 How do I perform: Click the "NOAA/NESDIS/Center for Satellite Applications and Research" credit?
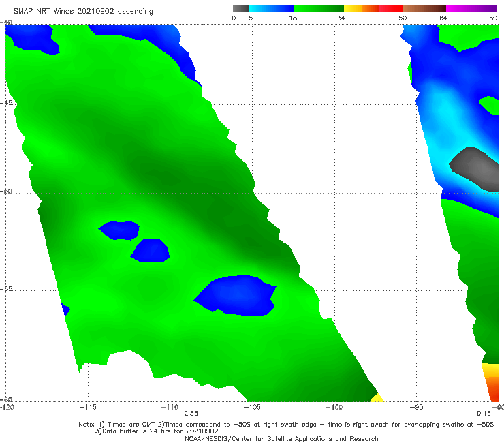281,438
